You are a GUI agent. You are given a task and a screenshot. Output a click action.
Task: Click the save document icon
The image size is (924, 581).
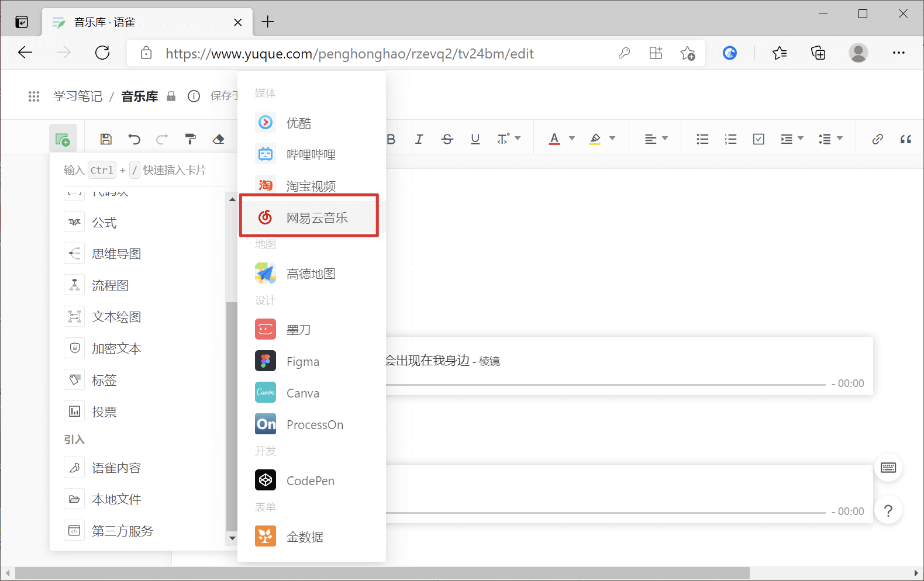(x=106, y=139)
